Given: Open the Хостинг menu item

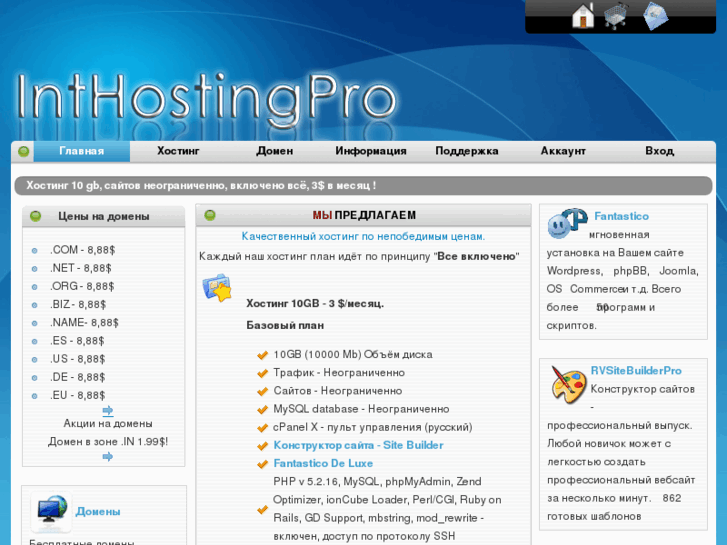Looking at the screenshot, I should coord(178,151).
